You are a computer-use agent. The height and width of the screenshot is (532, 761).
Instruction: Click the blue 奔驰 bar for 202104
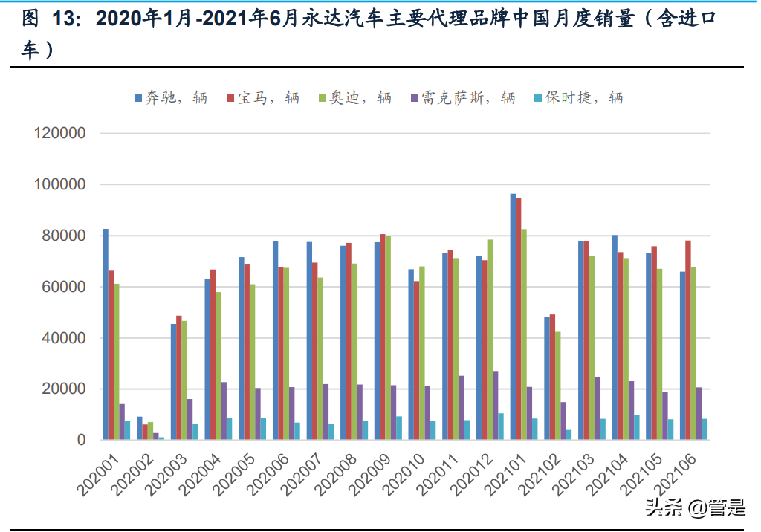point(615,337)
